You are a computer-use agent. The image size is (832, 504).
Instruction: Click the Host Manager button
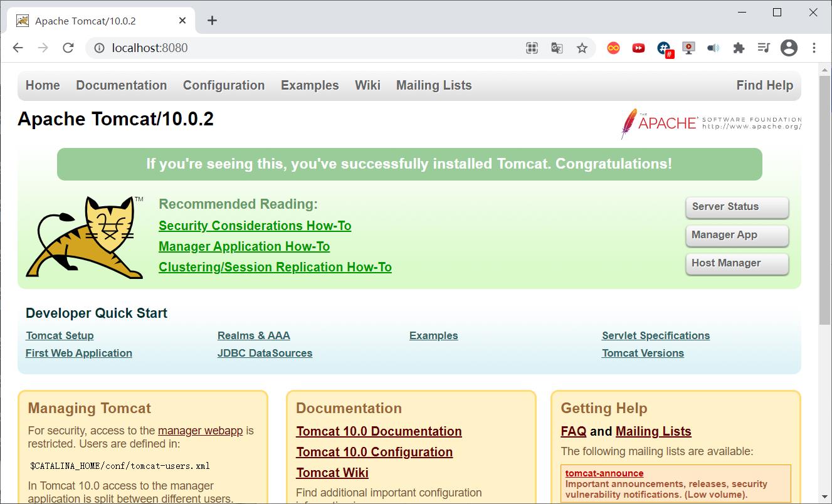tap(737, 263)
